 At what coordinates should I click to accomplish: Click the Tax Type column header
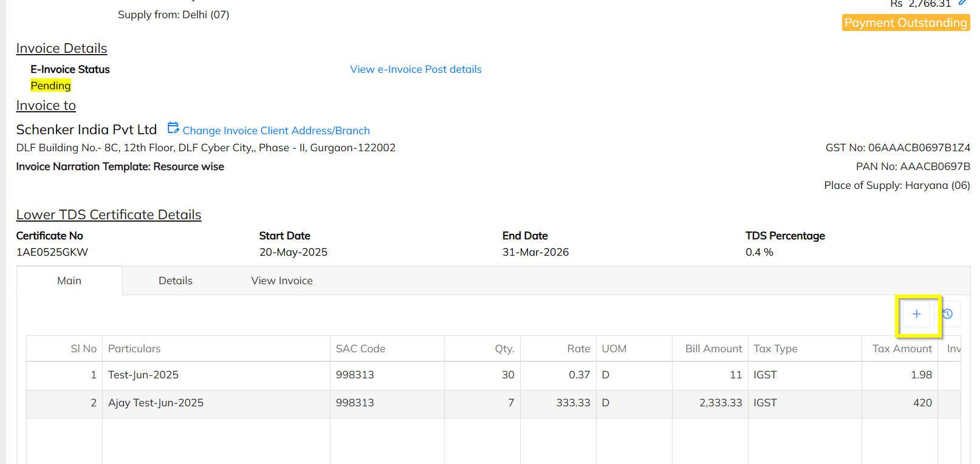tap(775, 349)
